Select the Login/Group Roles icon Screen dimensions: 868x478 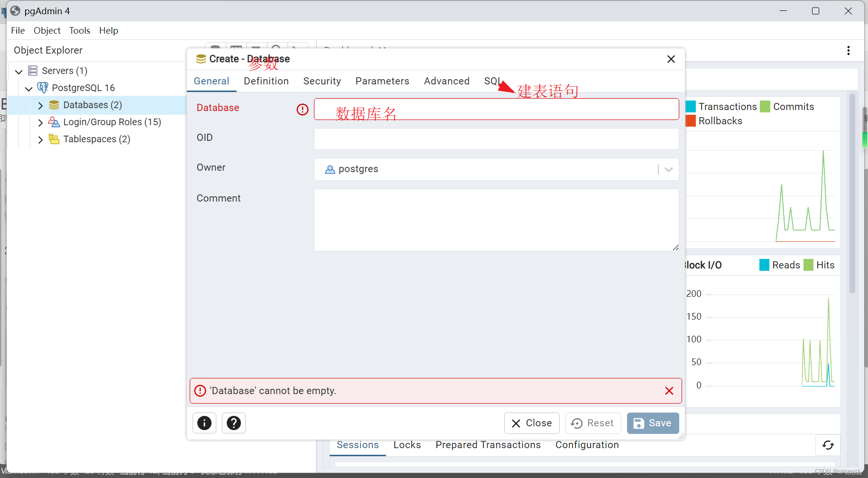(54, 122)
